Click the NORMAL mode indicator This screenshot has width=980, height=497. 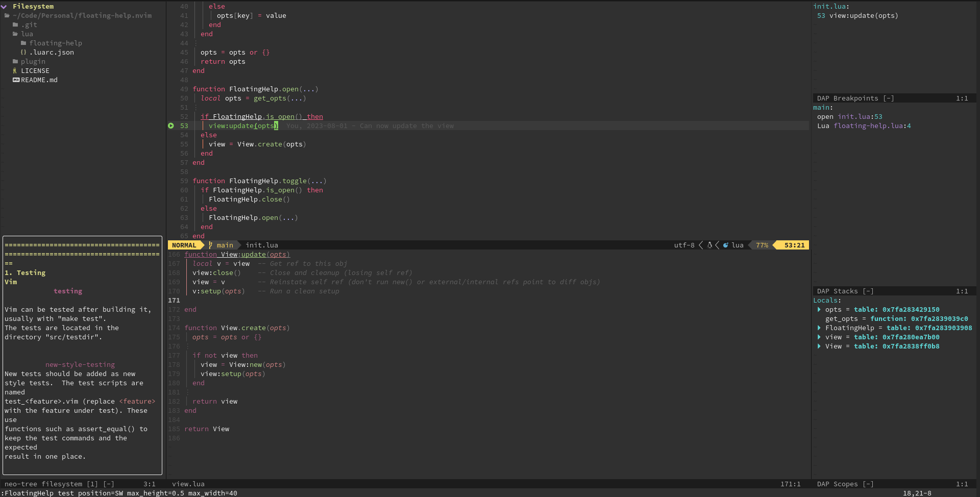point(184,245)
